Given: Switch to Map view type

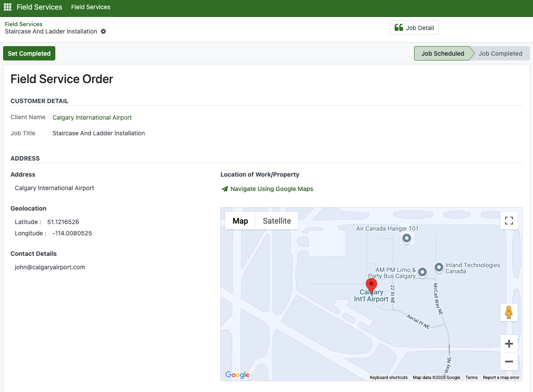Looking at the screenshot, I should 240,221.
